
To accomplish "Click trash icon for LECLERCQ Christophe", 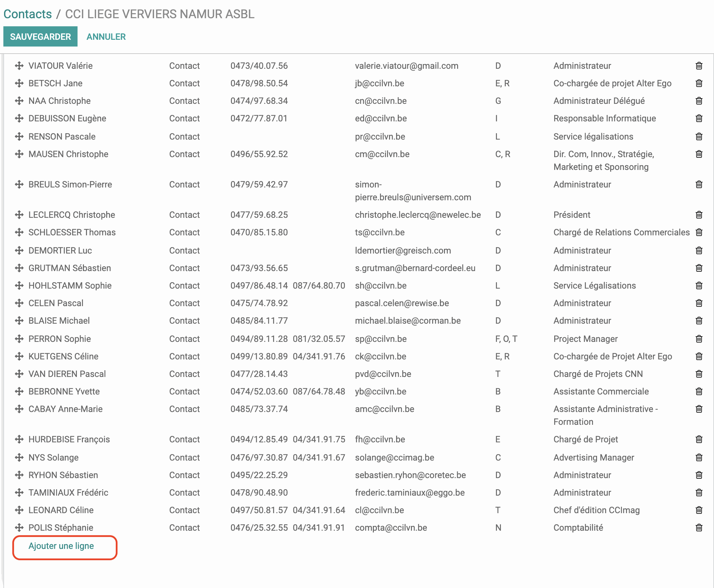I will [699, 215].
